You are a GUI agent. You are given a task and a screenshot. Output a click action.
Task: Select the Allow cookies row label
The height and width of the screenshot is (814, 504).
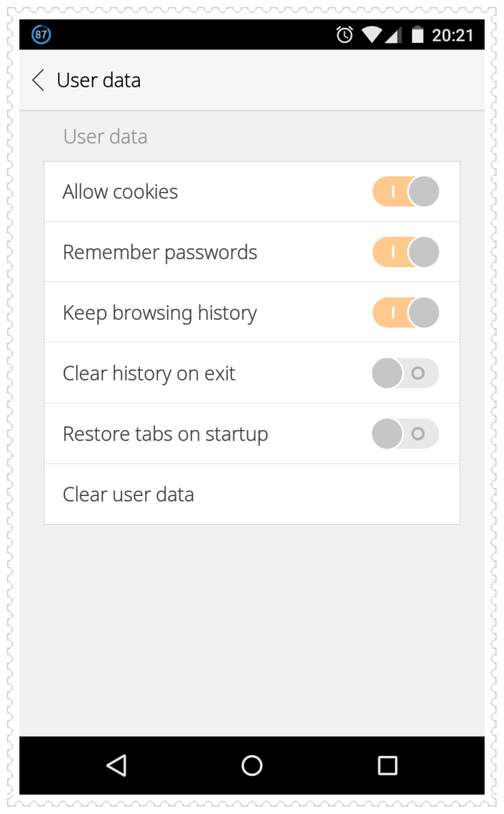click(x=120, y=192)
